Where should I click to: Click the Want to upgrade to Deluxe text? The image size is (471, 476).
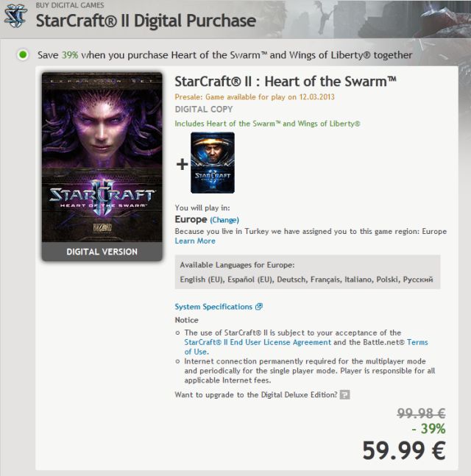coord(256,394)
